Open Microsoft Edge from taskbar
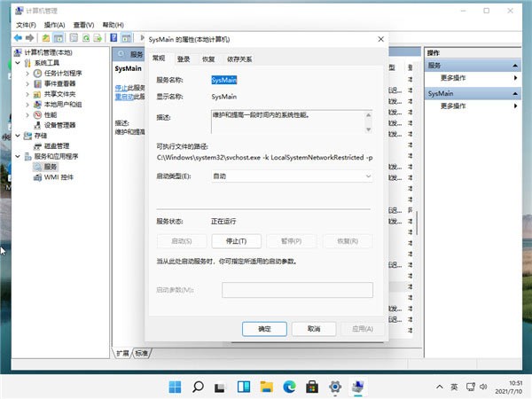 coord(289,387)
